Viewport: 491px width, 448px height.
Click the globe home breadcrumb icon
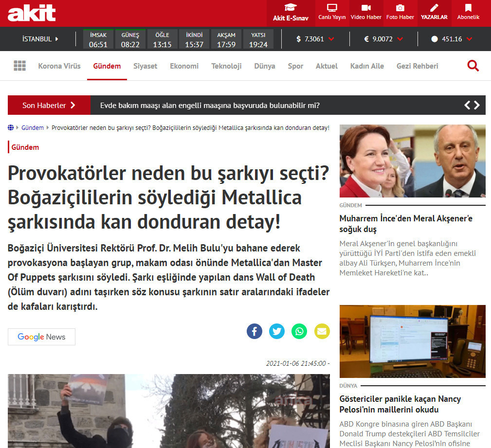[x=11, y=128]
